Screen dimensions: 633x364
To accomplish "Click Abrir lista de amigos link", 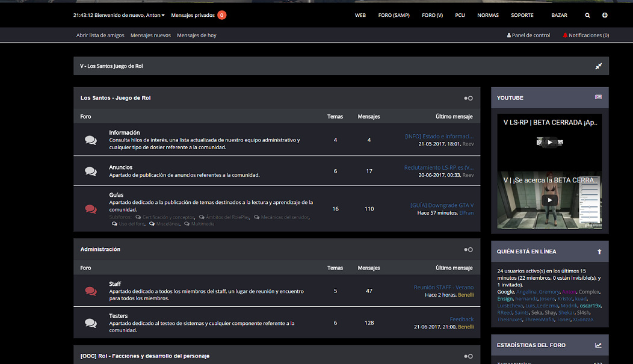I will tap(100, 35).
